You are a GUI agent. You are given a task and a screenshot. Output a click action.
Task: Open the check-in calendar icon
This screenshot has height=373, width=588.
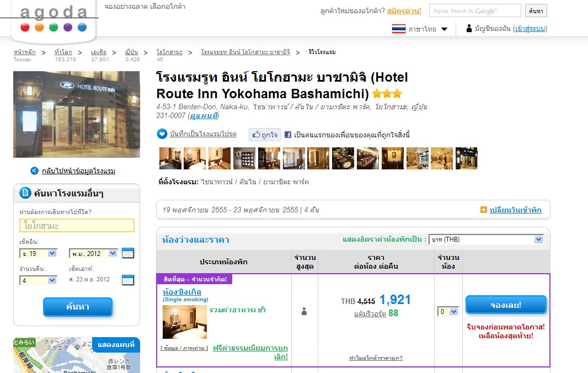click(x=128, y=253)
